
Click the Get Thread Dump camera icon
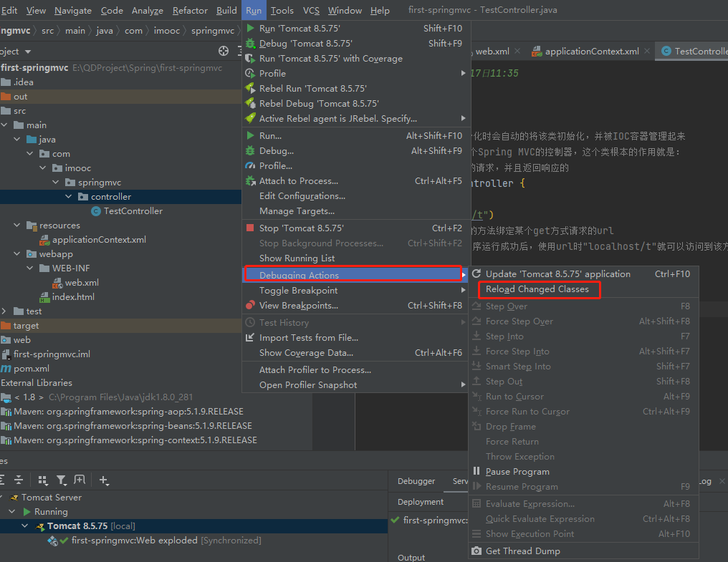tap(476, 551)
